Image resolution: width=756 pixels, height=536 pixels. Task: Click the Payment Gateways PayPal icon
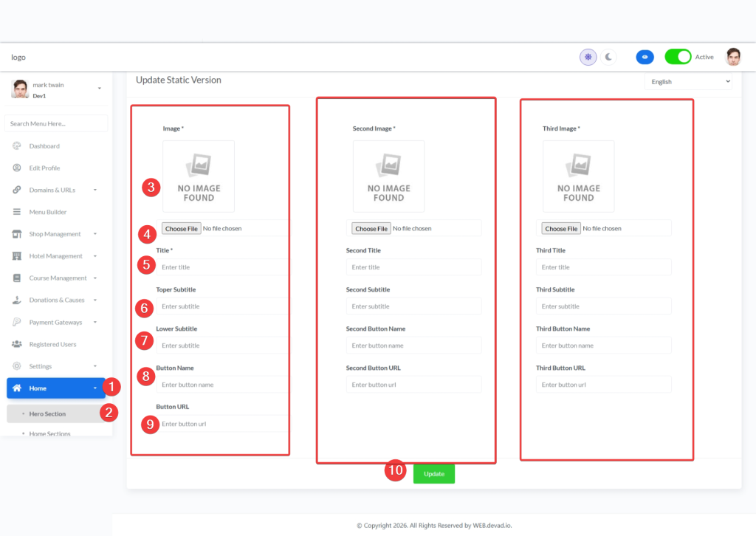pos(16,323)
